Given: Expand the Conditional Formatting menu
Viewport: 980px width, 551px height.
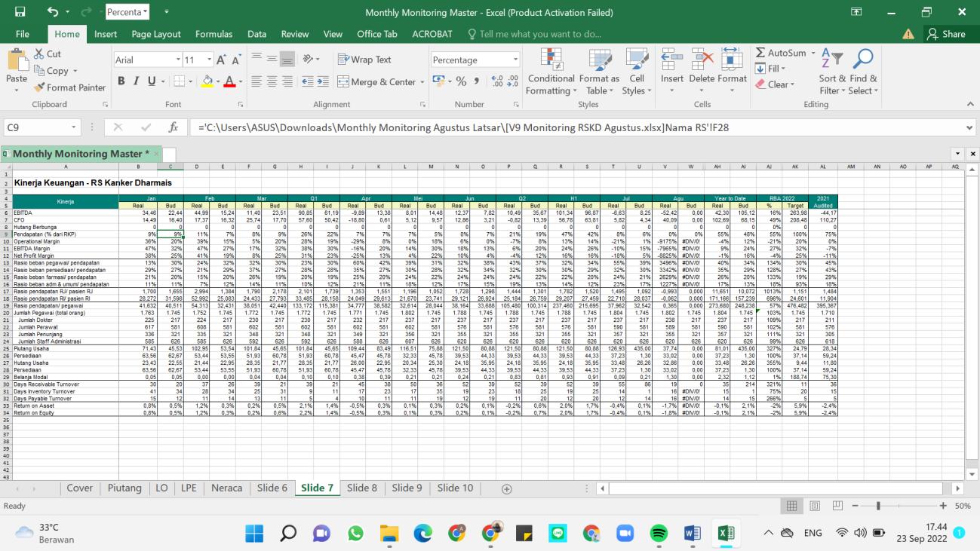Looking at the screenshot, I should pyautogui.click(x=551, y=72).
